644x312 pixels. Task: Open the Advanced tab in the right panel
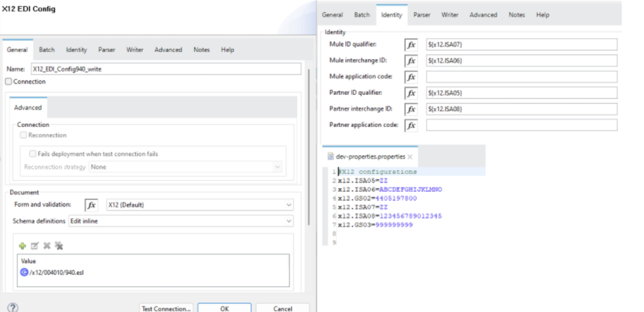(x=483, y=15)
